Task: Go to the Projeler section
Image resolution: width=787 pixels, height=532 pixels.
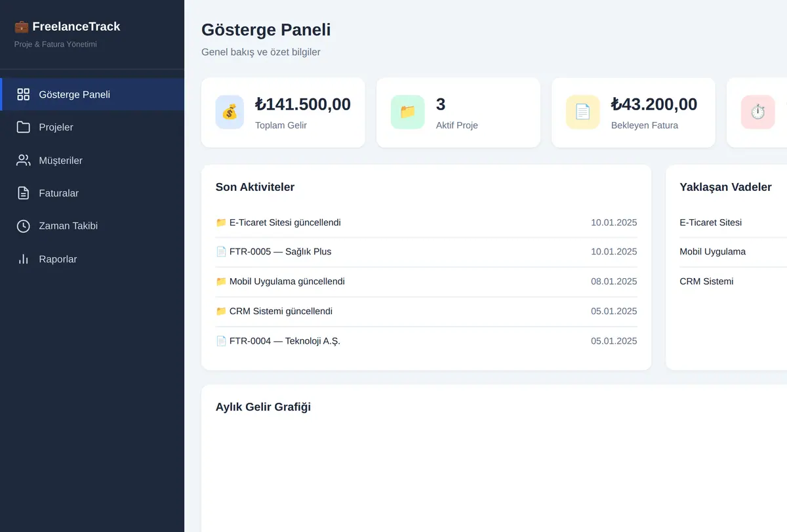Action: 92,127
